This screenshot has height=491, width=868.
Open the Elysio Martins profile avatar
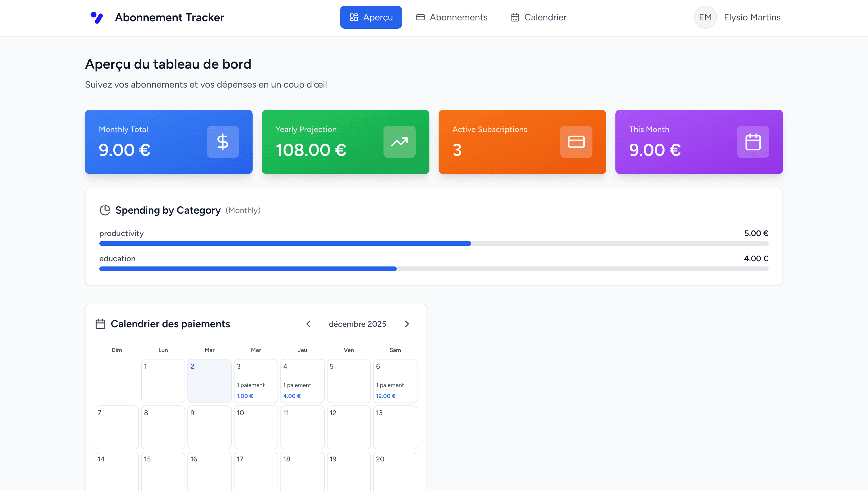pyautogui.click(x=705, y=17)
